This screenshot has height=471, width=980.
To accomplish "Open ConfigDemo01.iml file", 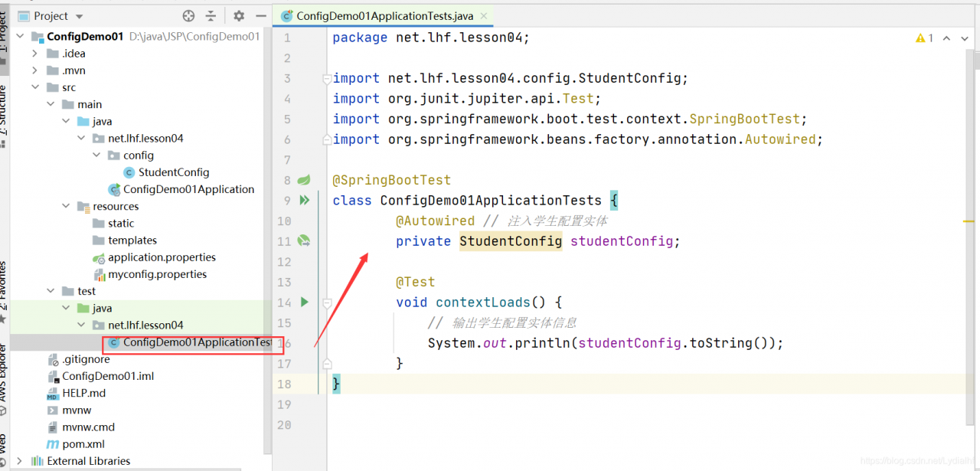I will [x=100, y=376].
